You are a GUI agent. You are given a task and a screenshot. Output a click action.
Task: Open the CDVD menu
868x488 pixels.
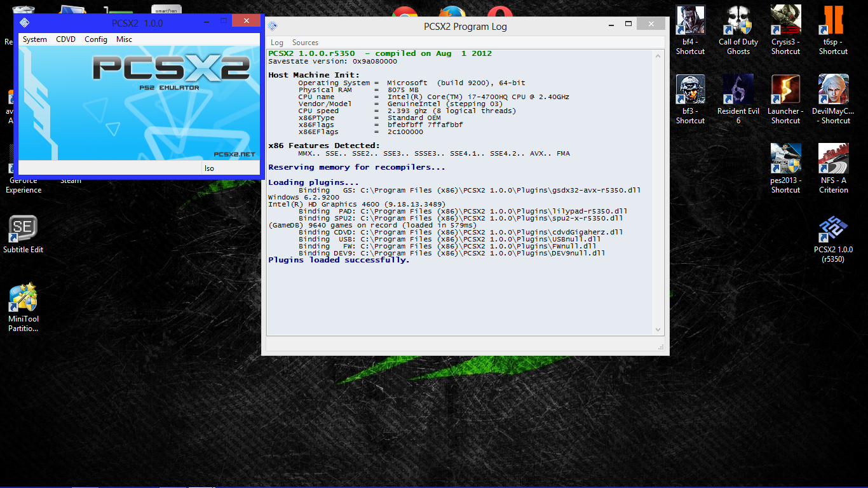(x=65, y=39)
